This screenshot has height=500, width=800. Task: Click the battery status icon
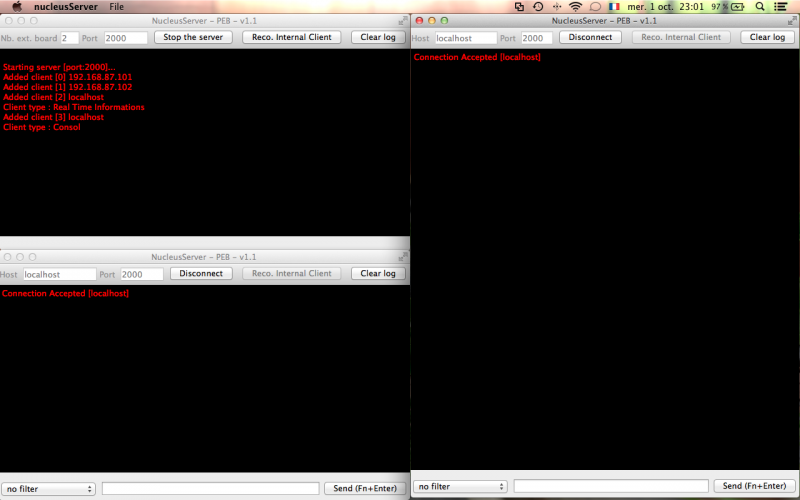[737, 7]
